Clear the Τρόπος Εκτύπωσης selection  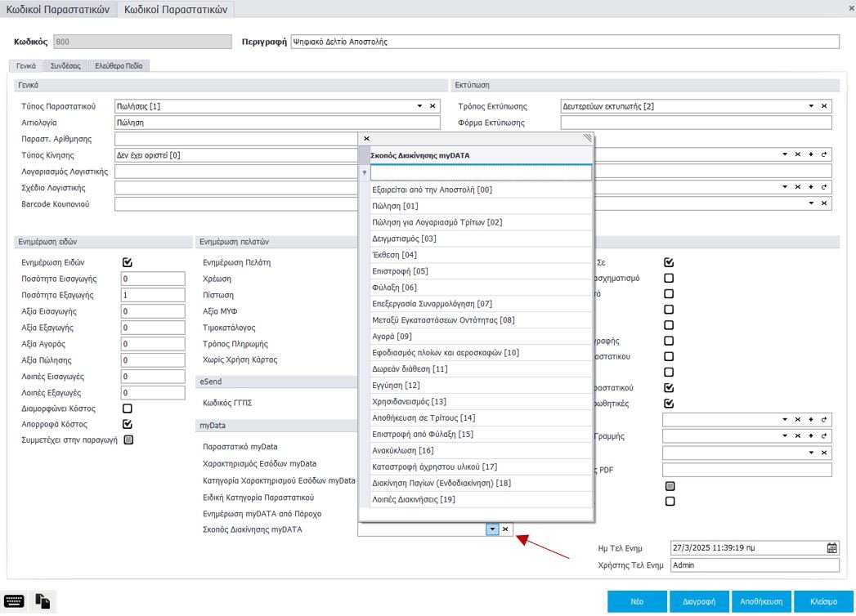coord(824,106)
